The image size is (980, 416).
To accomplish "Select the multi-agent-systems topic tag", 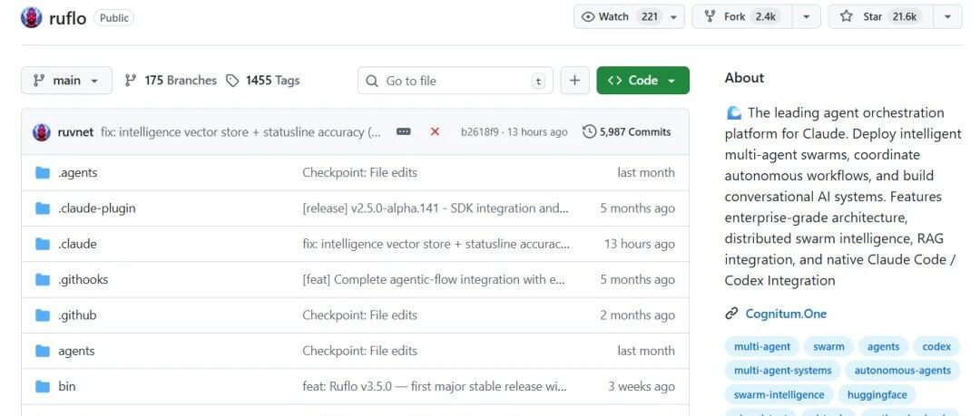I will pyautogui.click(x=782, y=371).
